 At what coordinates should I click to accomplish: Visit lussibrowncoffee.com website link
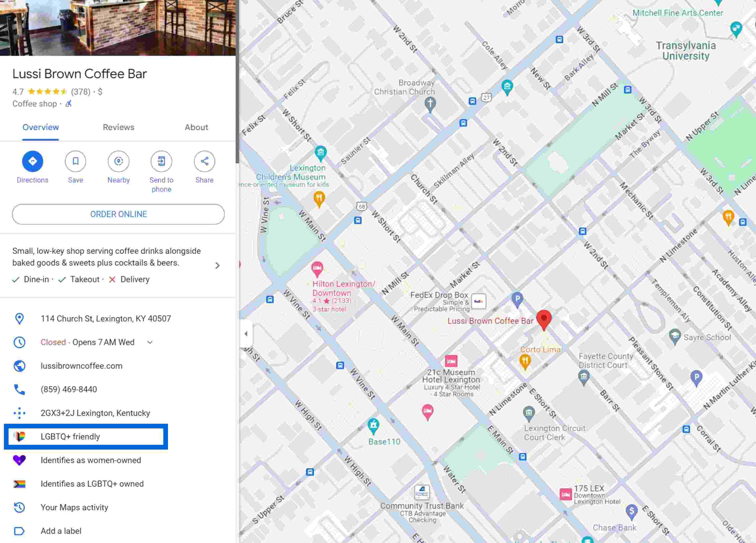(81, 365)
